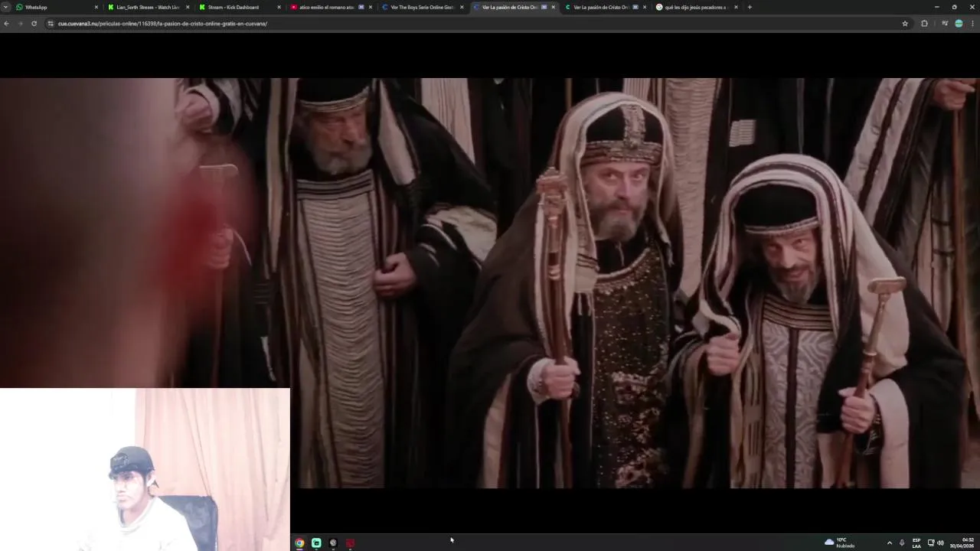Go forward to next page
The height and width of the screenshot is (551, 980).
point(20,24)
